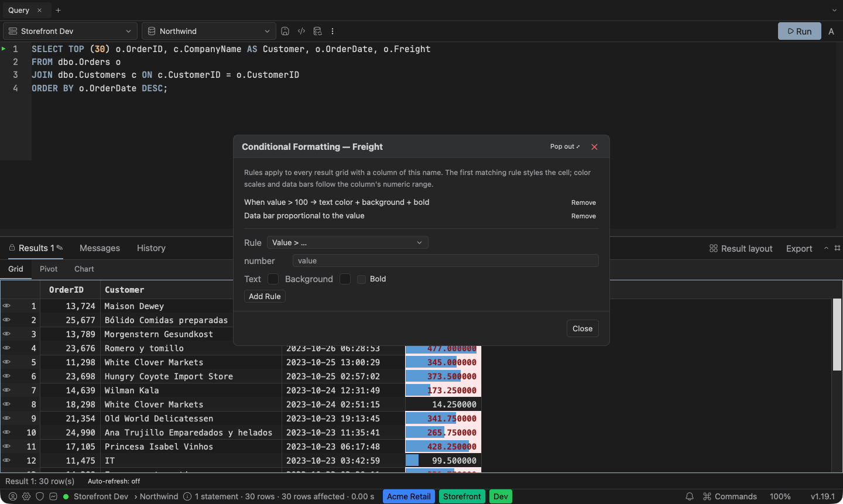This screenshot has height=504, width=843.
Task: Click the rule value number input field
Action: tap(446, 260)
